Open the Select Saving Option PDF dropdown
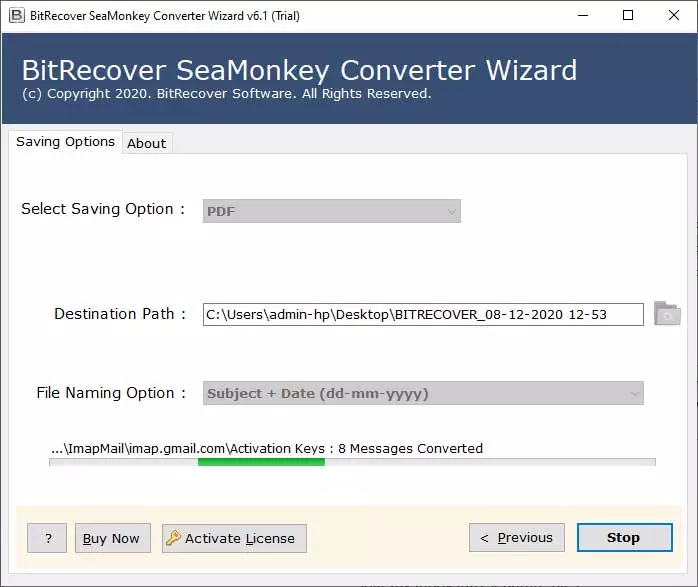 tap(332, 211)
